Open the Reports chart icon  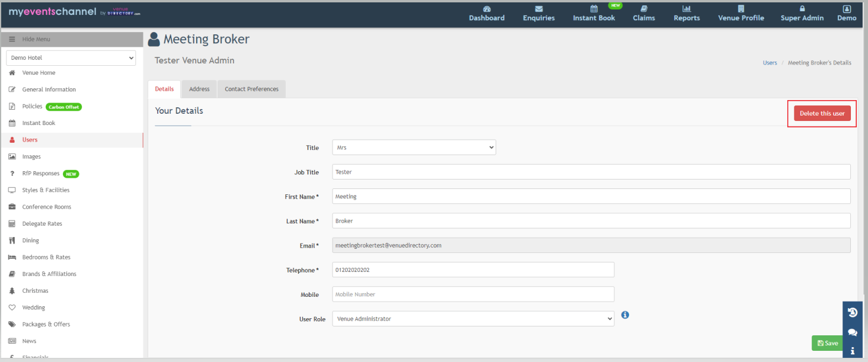pyautogui.click(x=687, y=9)
